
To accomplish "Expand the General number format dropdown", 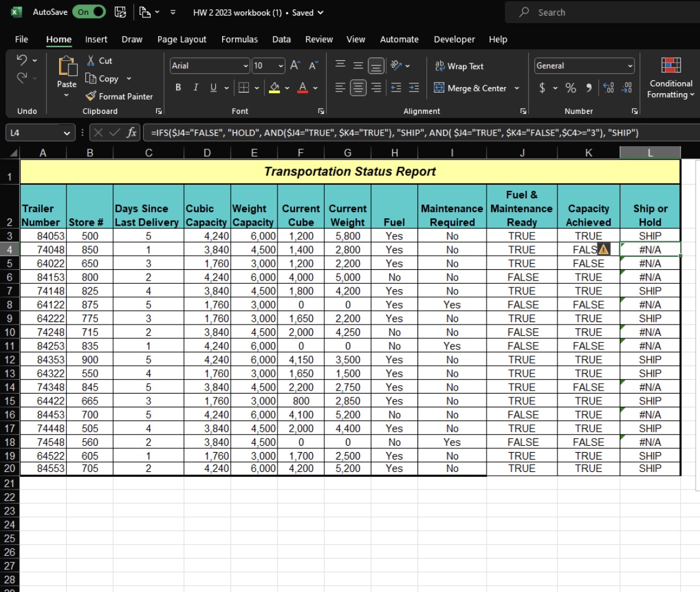I will click(630, 66).
